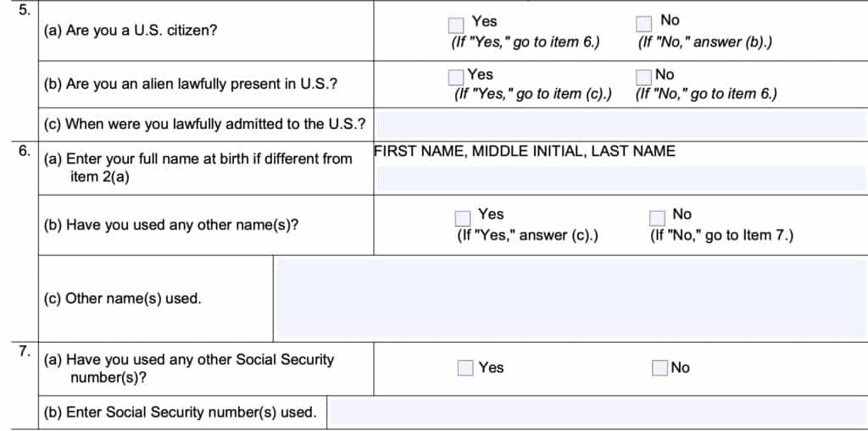Click the "Enter Social Security number(s) used." label
868x431 pixels.
(x=180, y=412)
